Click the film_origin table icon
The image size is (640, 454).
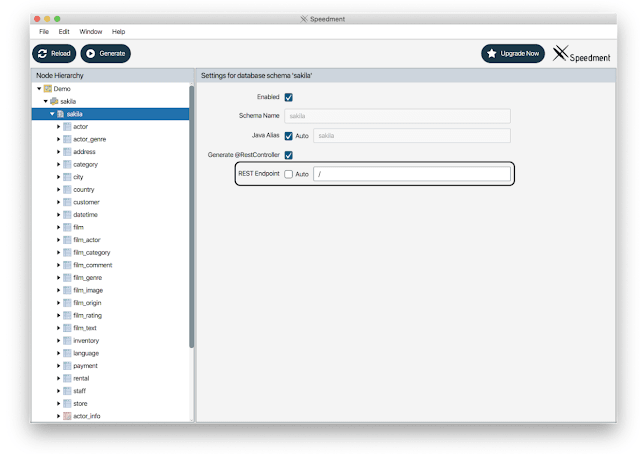[67, 303]
